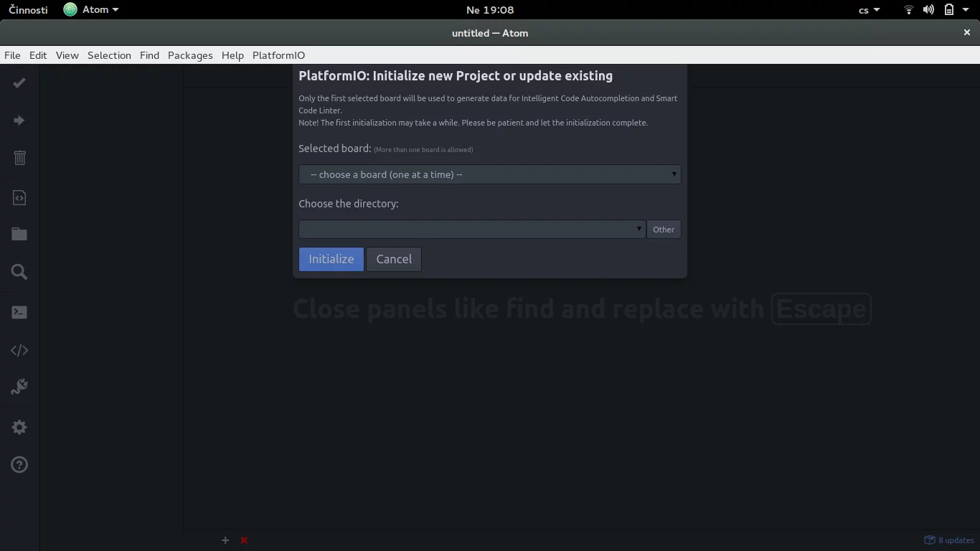Open the Packages menu
This screenshot has width=980, height=551.
coord(190,55)
